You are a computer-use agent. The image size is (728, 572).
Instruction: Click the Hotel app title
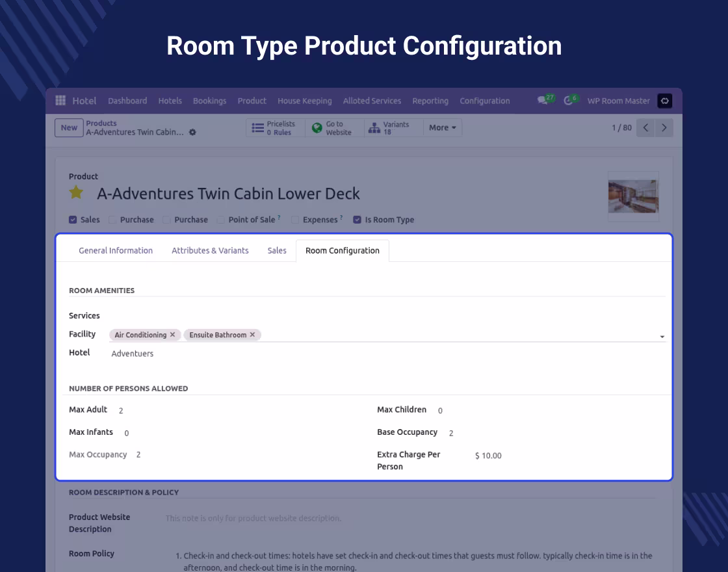tap(84, 101)
